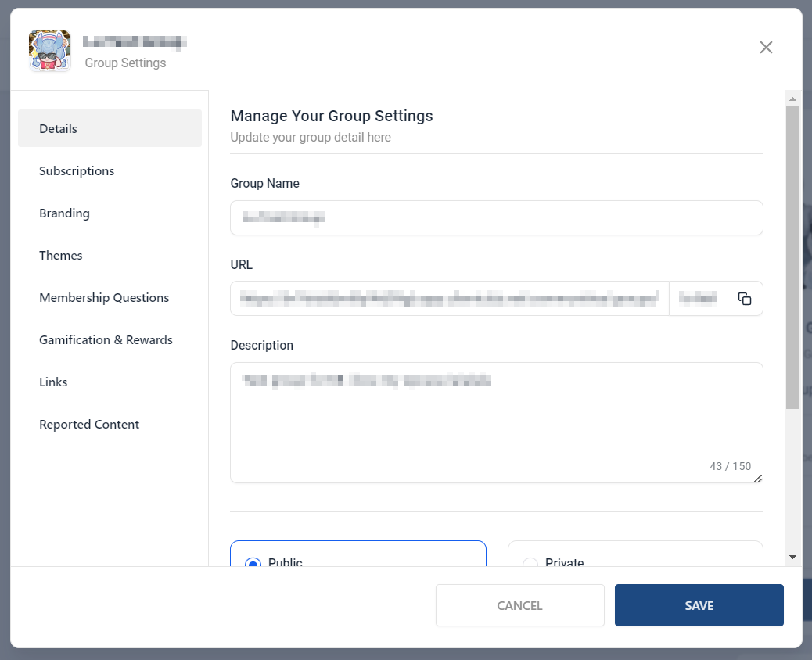
Task: Switch to Themes settings
Action: coord(61,255)
